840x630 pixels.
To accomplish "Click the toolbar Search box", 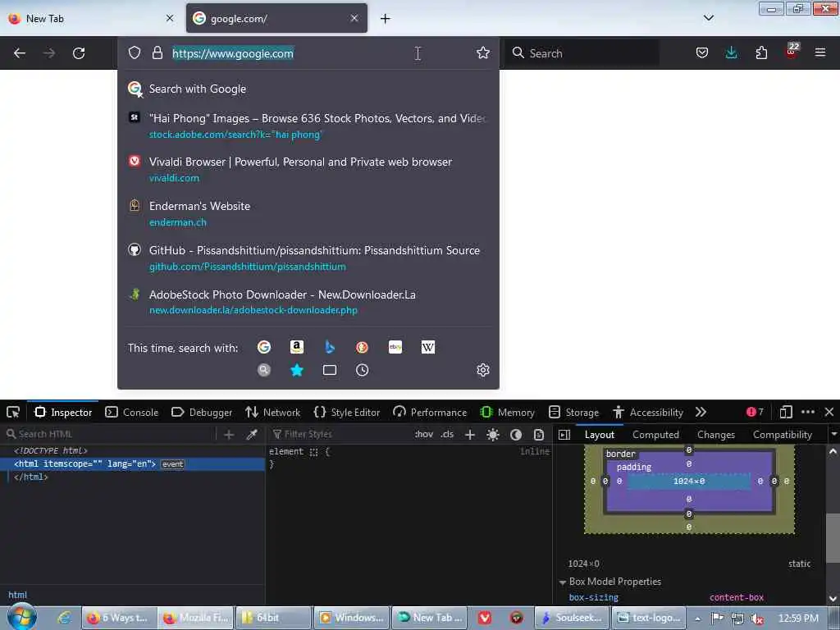I will pos(583,53).
